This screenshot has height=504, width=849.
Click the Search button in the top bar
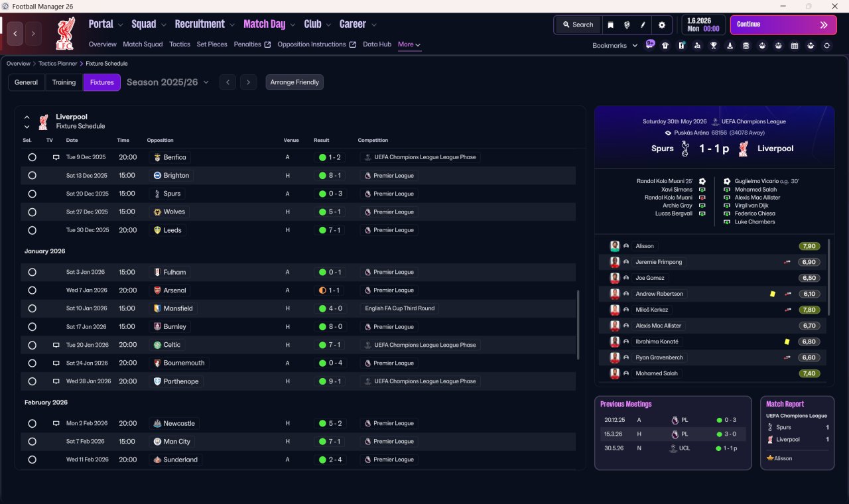(x=578, y=25)
